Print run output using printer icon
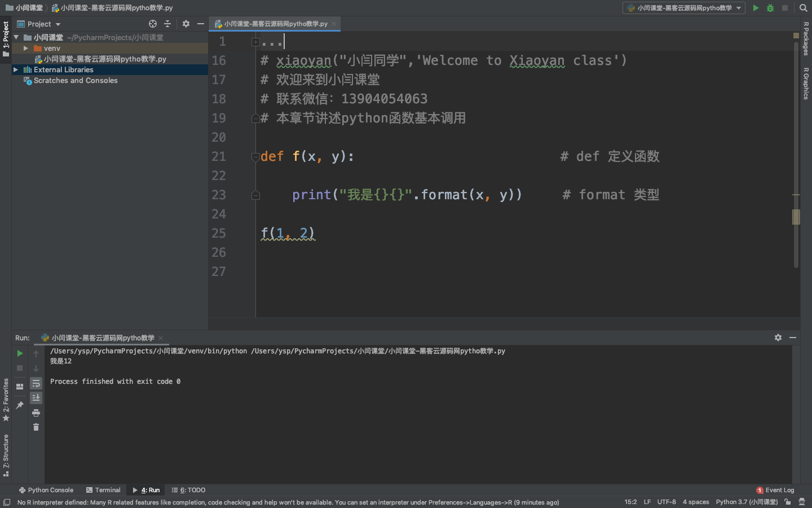Viewport: 812px width, 508px height. coord(36,413)
